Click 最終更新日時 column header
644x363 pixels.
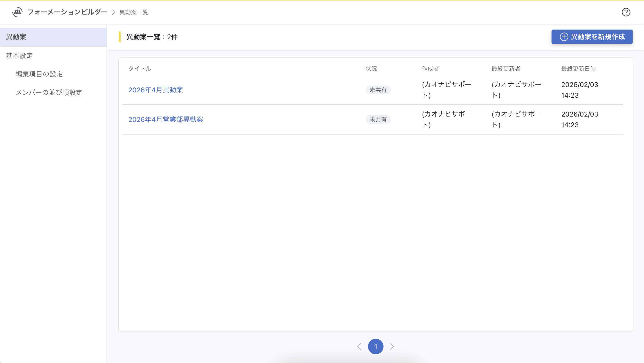click(x=578, y=69)
